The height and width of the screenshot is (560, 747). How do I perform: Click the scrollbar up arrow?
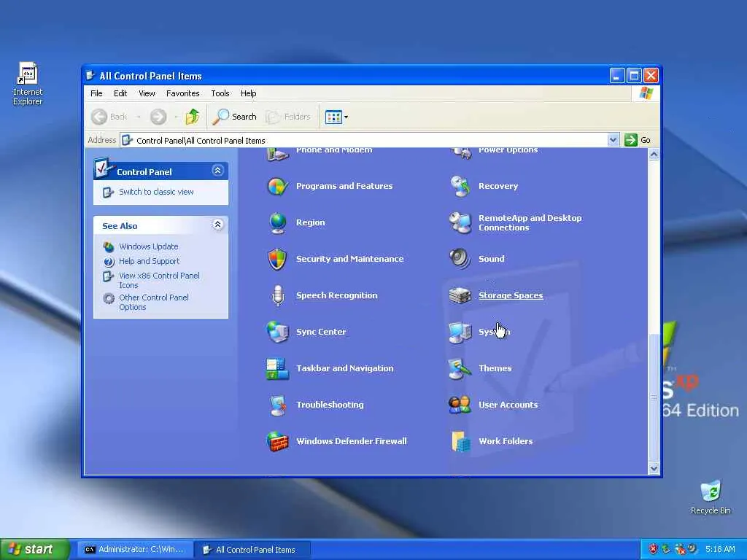(x=654, y=155)
